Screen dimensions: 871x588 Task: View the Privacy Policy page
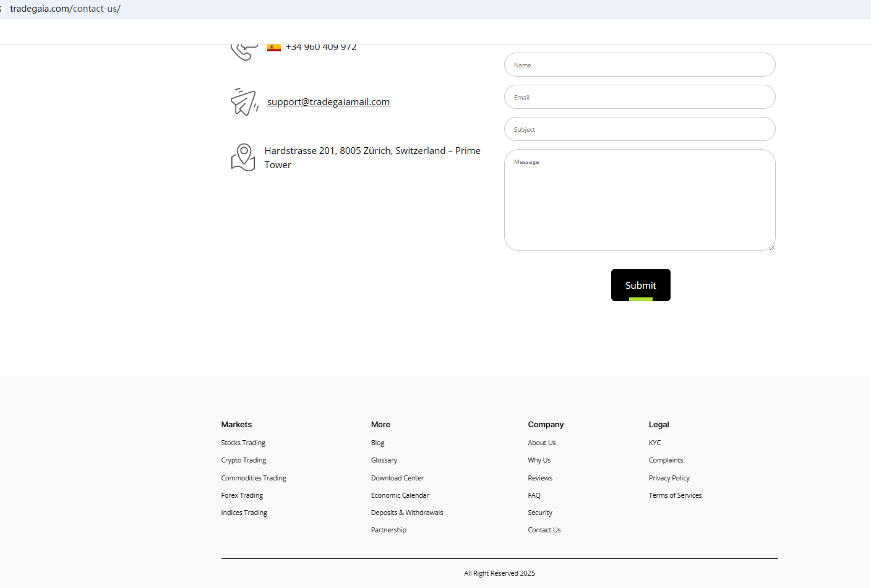click(669, 478)
